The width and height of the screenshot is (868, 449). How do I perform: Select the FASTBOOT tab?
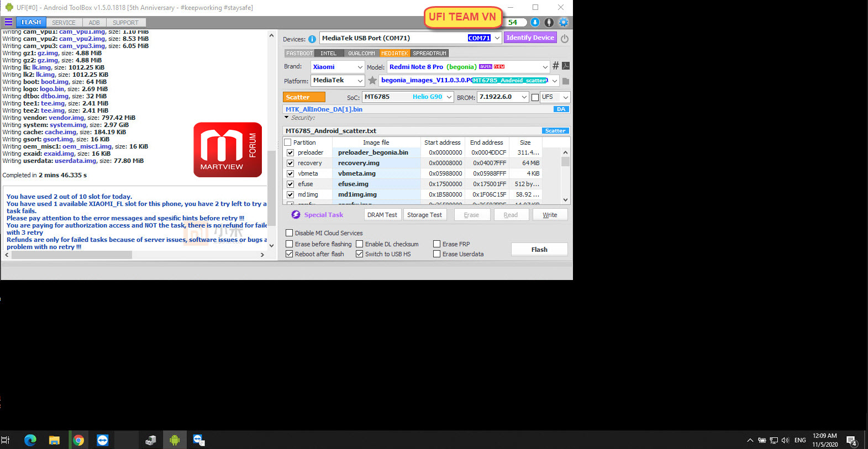click(x=299, y=54)
